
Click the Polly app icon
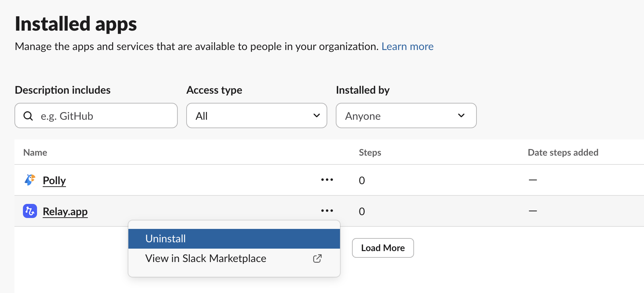tap(30, 180)
